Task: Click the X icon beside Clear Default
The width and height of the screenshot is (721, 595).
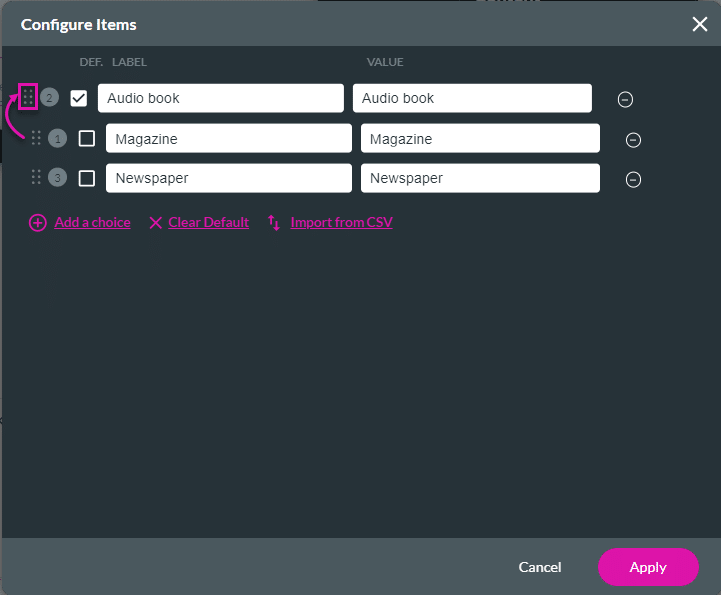Action: [155, 223]
